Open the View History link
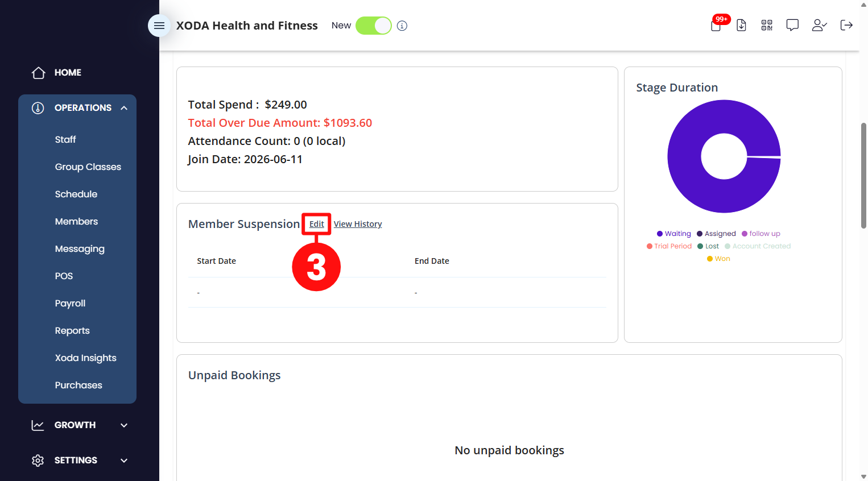Screen dimensions: 868x481 (358, 224)
